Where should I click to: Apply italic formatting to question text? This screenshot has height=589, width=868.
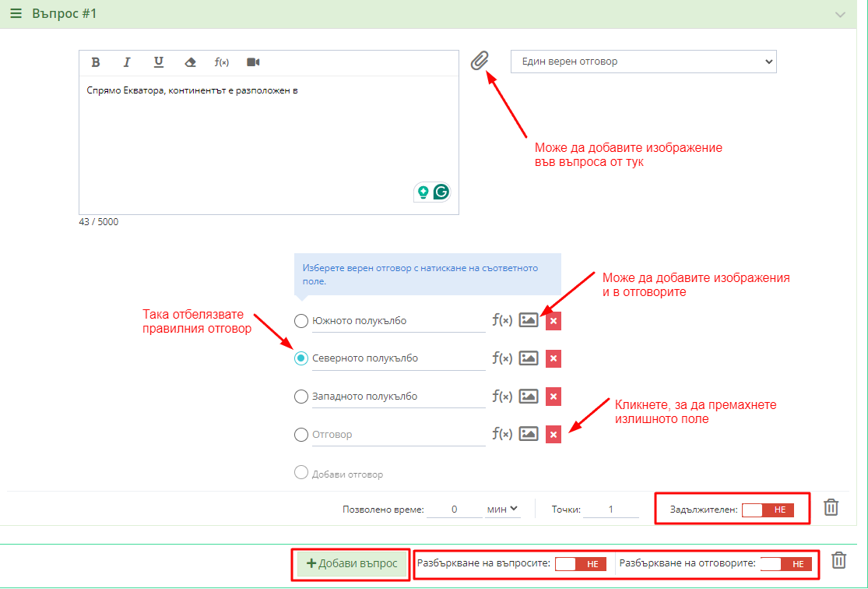pyautogui.click(x=127, y=62)
